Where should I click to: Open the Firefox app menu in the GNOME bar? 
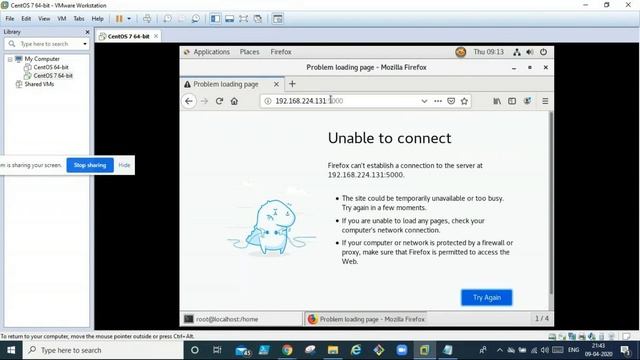pos(281,52)
